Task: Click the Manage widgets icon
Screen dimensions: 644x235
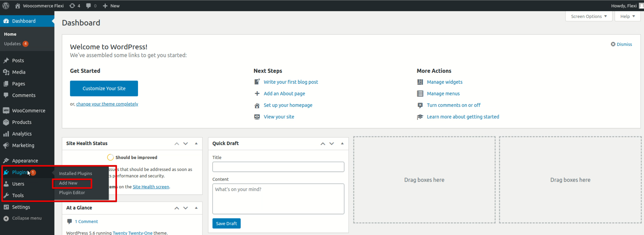Action: (420, 82)
